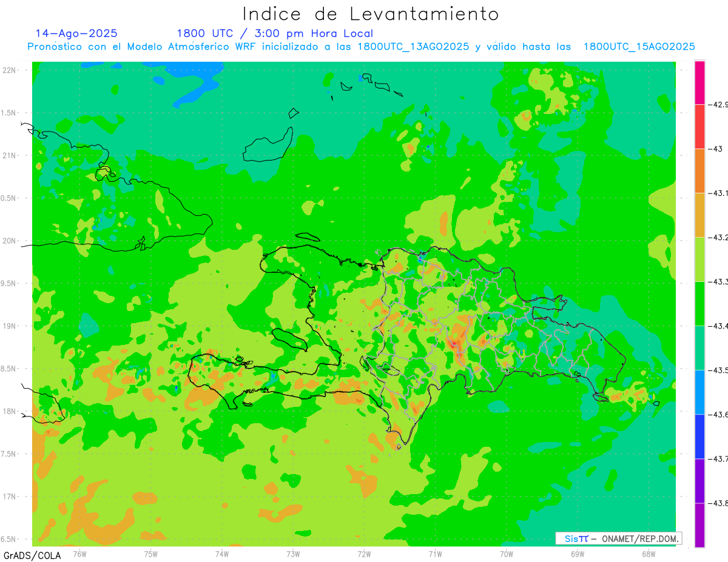Click the longitude label "70W"
This screenshot has width=728, height=562.
[507, 554]
